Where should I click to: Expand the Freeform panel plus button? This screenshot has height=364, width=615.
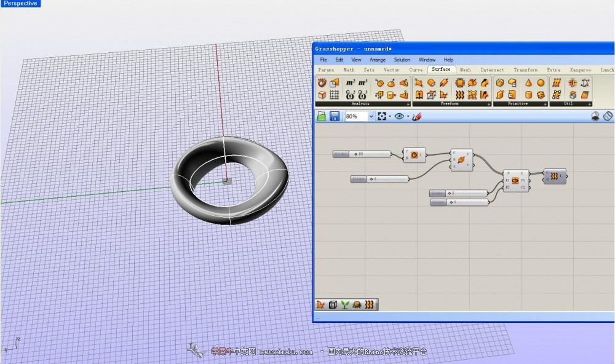point(489,104)
